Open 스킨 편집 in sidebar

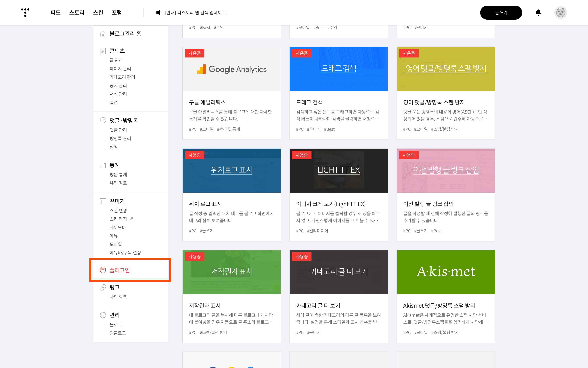click(x=118, y=219)
